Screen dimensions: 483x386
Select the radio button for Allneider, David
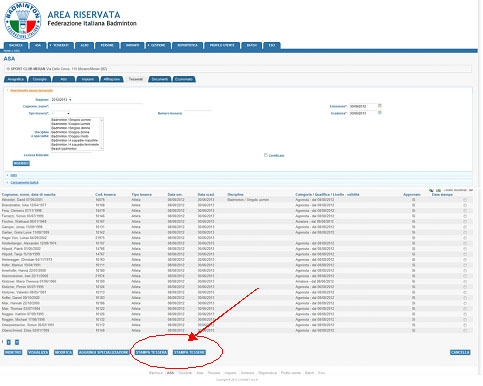pyautogui.click(x=465, y=200)
